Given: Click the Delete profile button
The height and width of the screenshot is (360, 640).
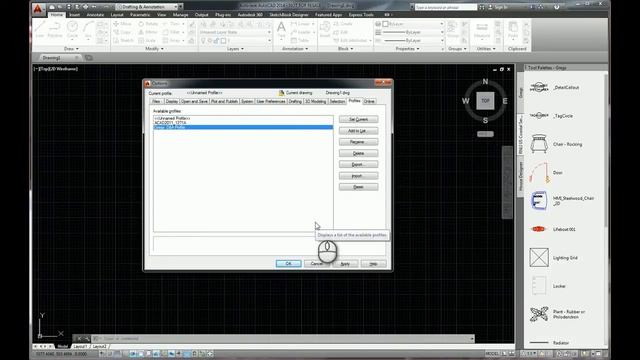Looking at the screenshot, I should click(358, 153).
